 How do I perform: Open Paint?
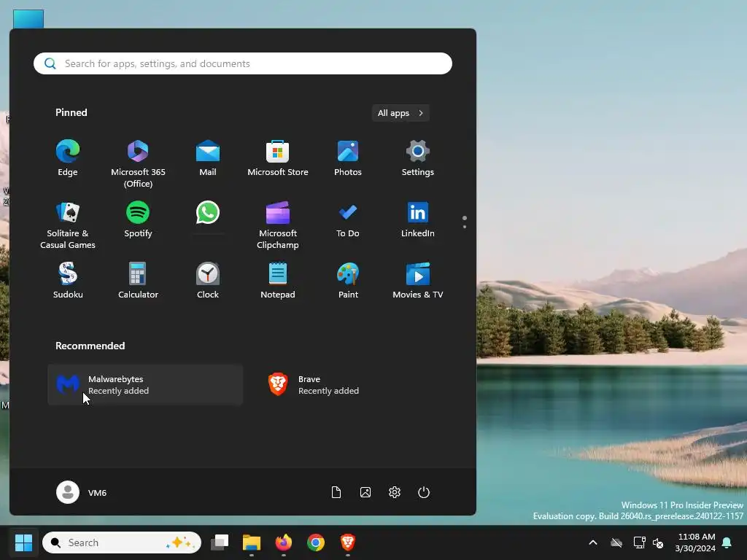[x=348, y=281]
